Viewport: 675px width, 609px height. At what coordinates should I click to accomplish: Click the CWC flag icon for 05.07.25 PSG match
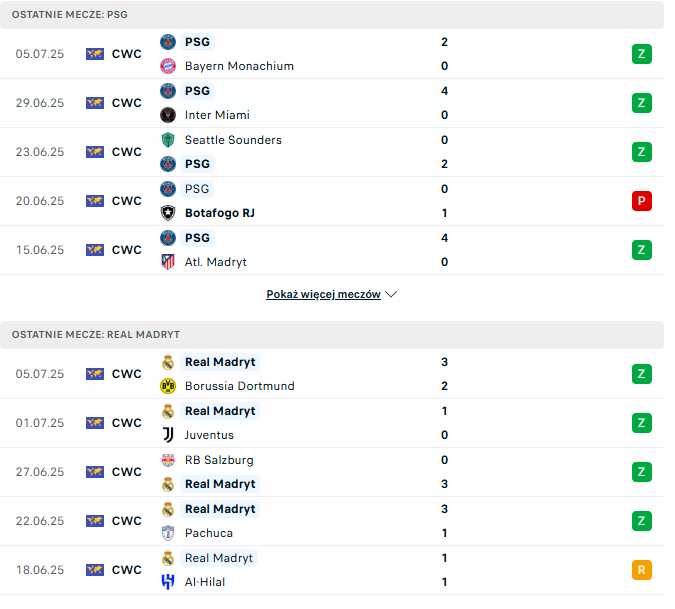coord(95,54)
